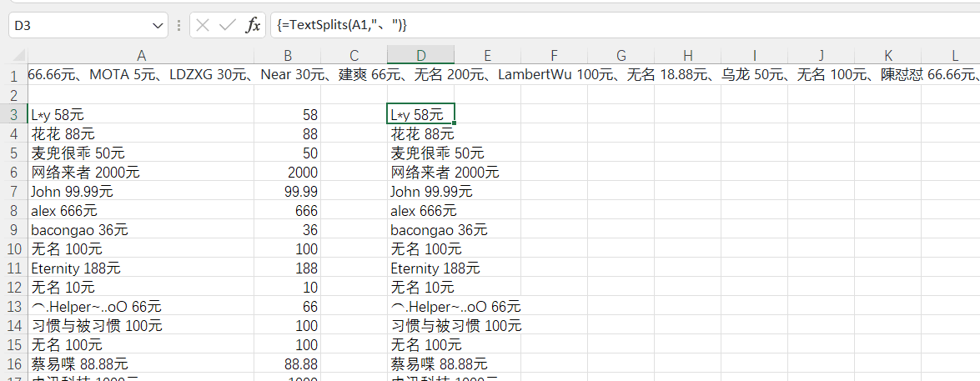Click cell A4 '花花 88元'

tap(141, 133)
